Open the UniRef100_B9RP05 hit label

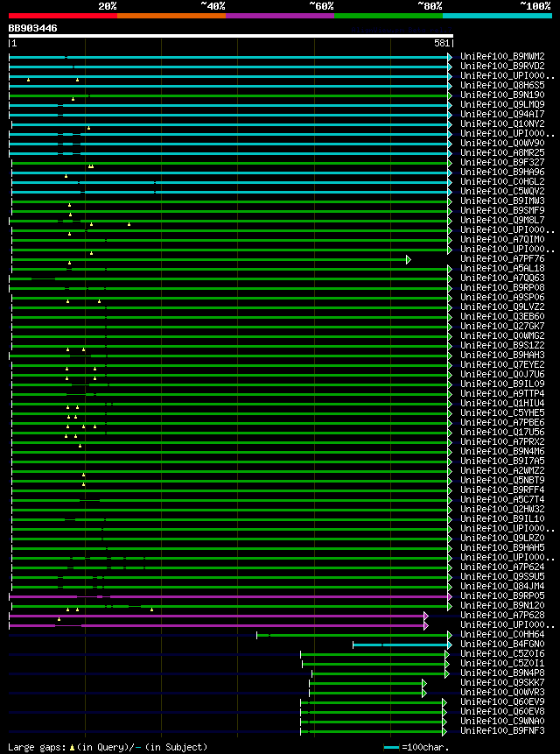click(502, 595)
